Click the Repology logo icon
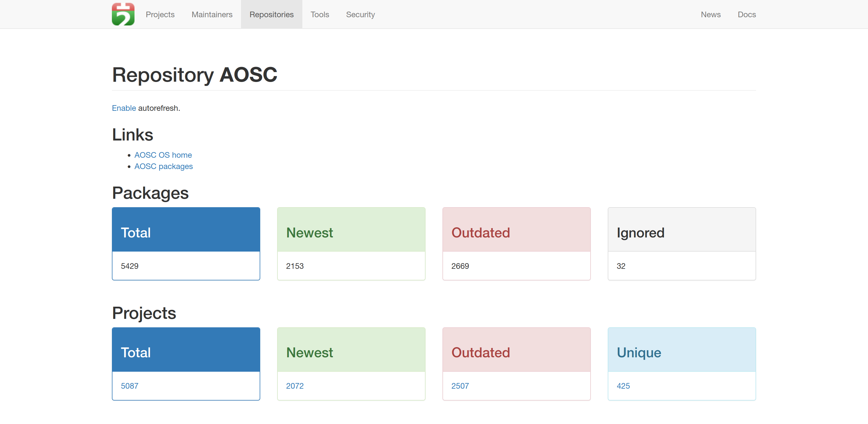Screen dimensions: 868x424 click(x=123, y=14)
